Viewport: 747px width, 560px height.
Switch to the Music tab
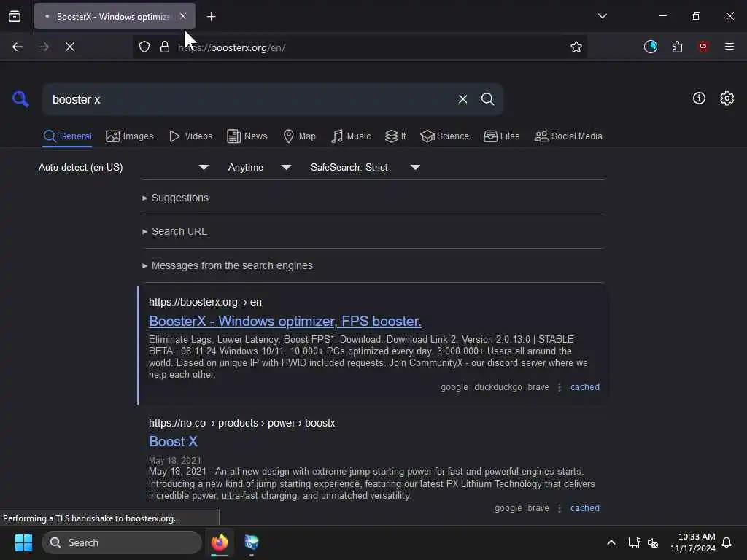pos(351,136)
